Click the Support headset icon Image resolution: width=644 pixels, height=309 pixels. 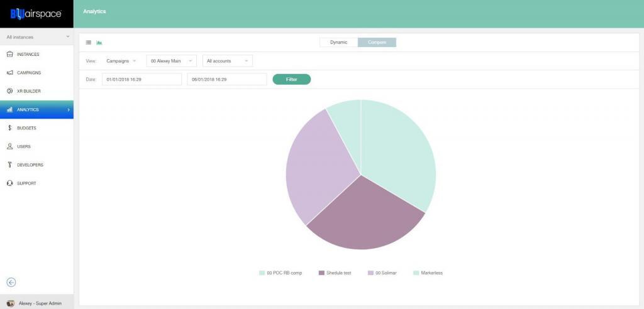10,183
